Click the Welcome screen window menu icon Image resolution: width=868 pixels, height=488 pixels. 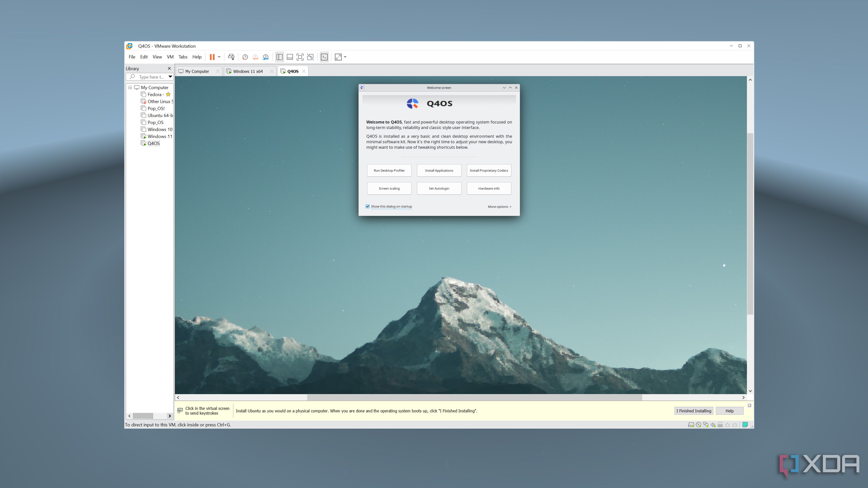pyautogui.click(x=362, y=88)
